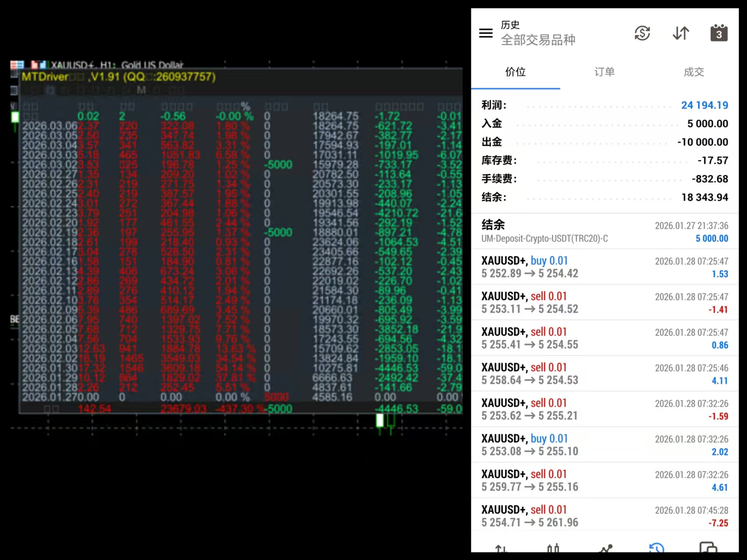Open the trade trend-line icon in bottom bar
The image size is (747, 560).
pyautogui.click(x=606, y=548)
